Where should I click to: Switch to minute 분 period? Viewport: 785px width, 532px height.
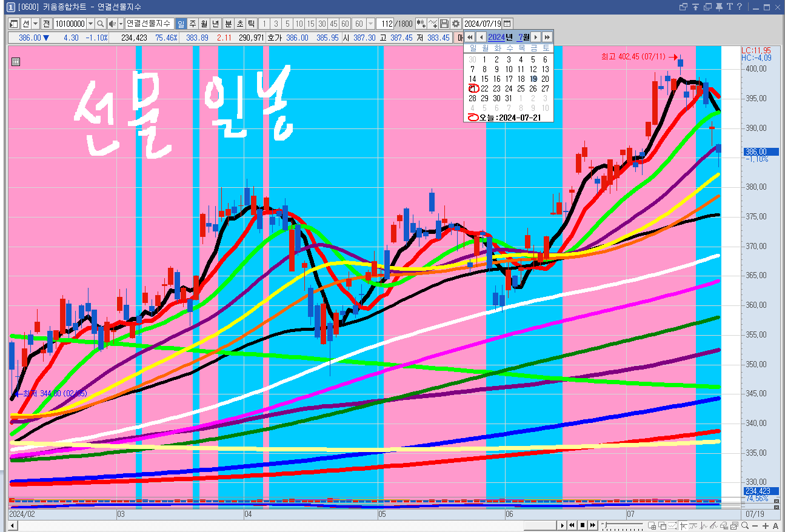[x=229, y=24]
